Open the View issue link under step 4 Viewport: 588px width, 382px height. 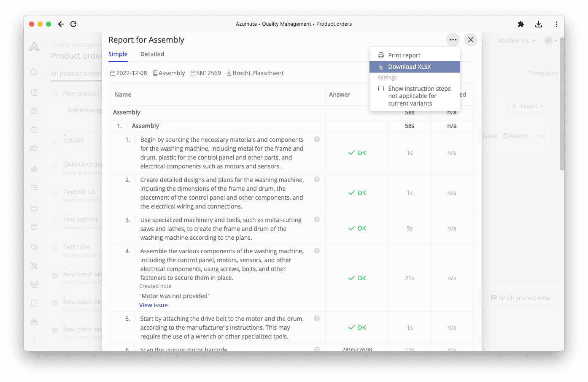[x=153, y=305]
